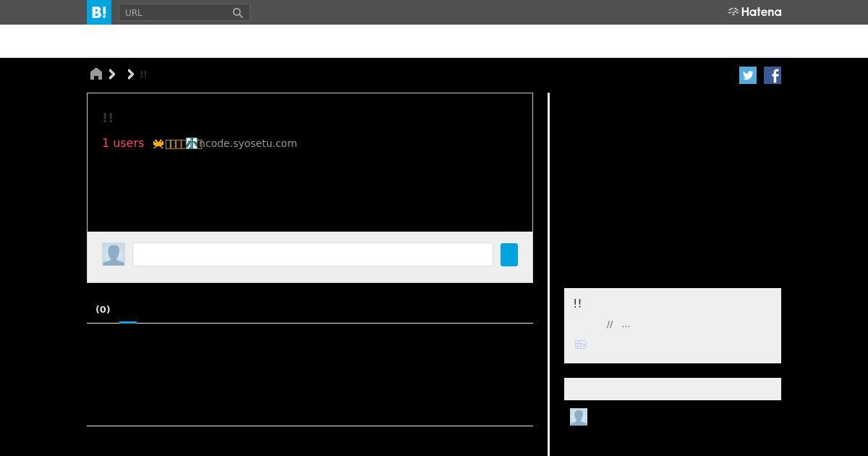868x456 pixels.
Task: Click the user avatar beside comment box
Action: point(114,254)
